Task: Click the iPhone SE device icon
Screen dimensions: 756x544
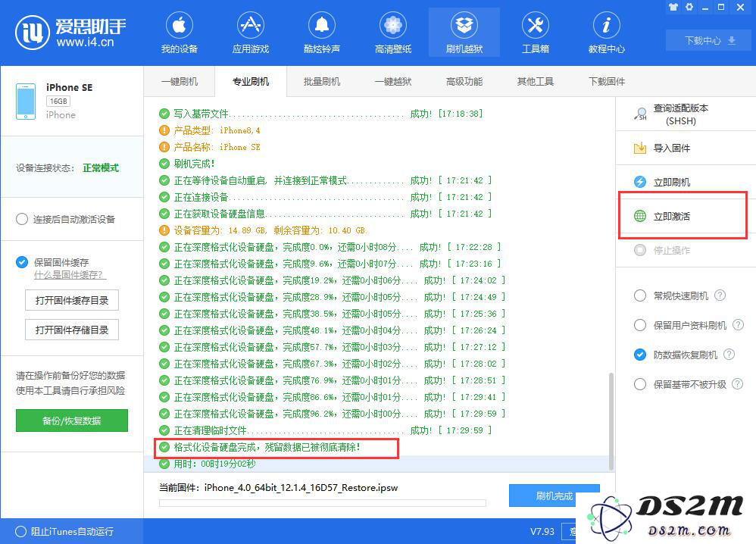Action: pyautogui.click(x=26, y=102)
